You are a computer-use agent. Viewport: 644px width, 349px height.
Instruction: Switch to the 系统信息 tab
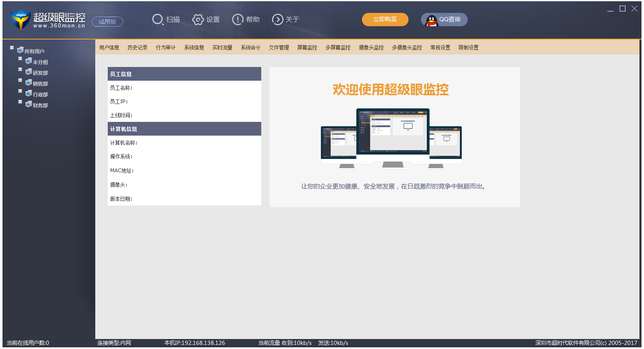[194, 47]
